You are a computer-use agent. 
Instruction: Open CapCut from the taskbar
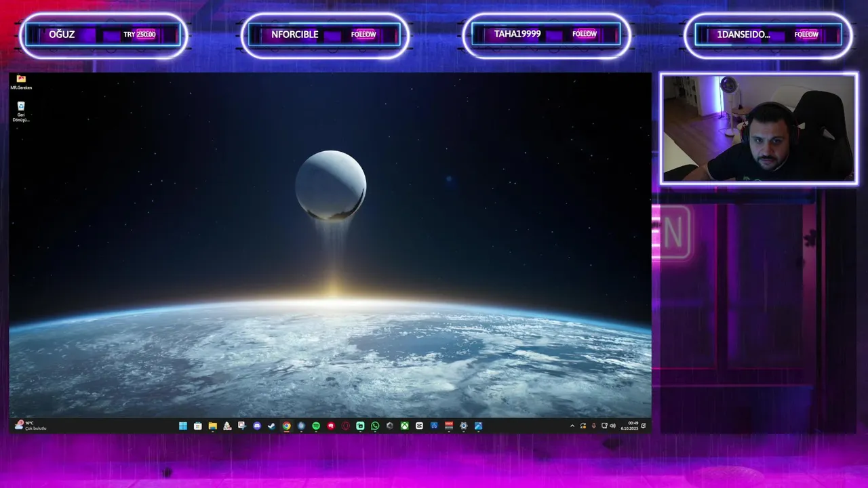tap(419, 426)
